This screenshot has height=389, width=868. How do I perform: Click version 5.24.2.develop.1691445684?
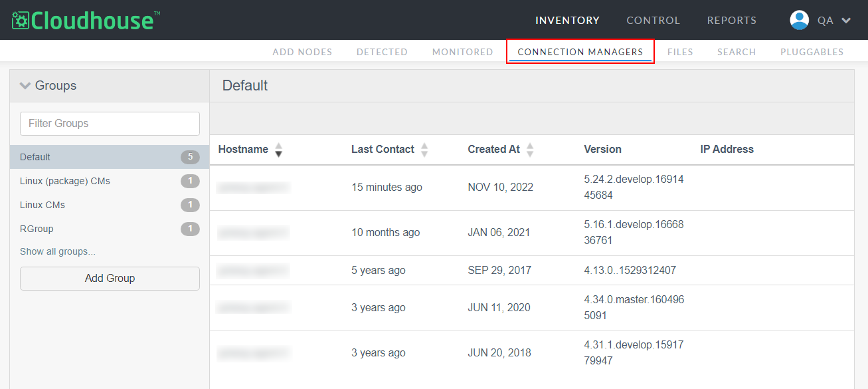(634, 188)
